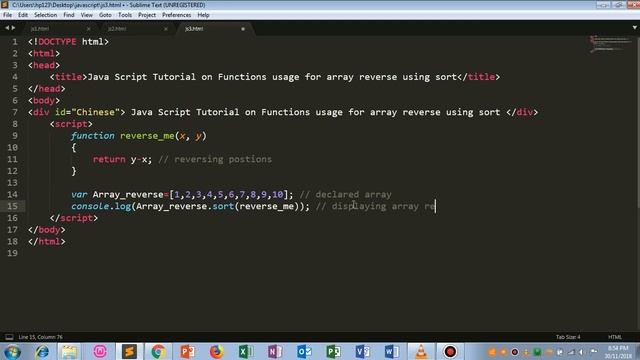640x360 pixels.
Task: Switch to the js1.html tab
Action: [x=40, y=29]
